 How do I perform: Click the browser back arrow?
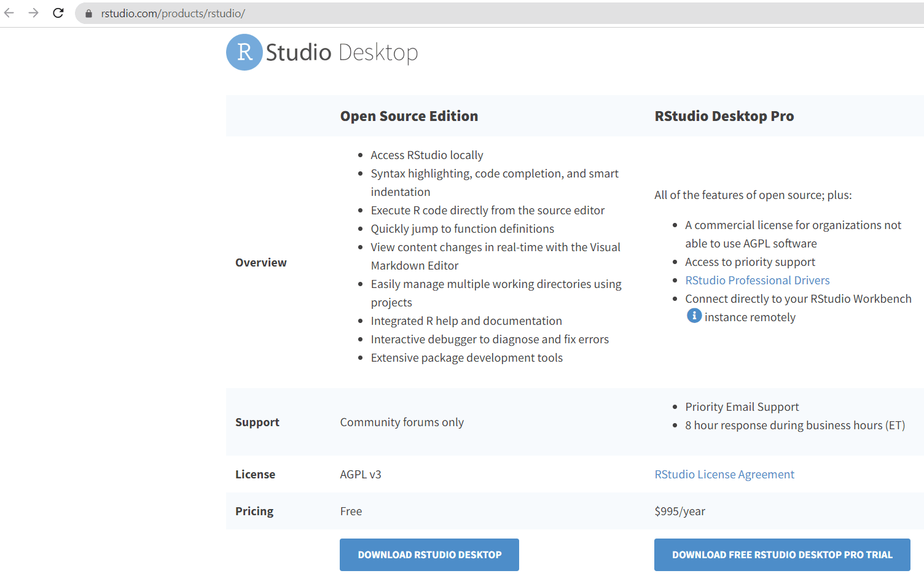[x=9, y=13]
